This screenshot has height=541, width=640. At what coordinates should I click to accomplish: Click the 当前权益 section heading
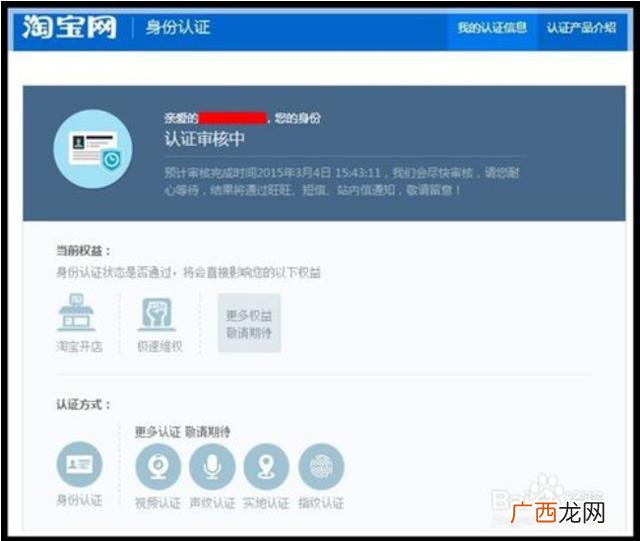(x=83, y=251)
